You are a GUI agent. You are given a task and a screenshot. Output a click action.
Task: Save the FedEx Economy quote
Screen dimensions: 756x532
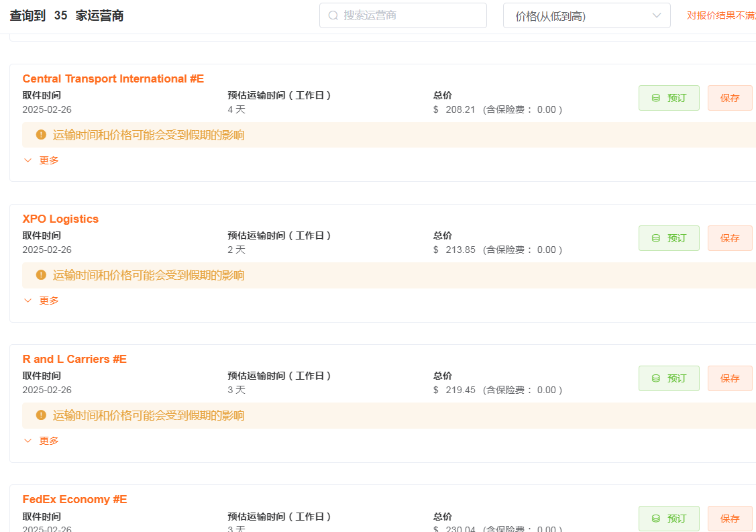(730, 519)
